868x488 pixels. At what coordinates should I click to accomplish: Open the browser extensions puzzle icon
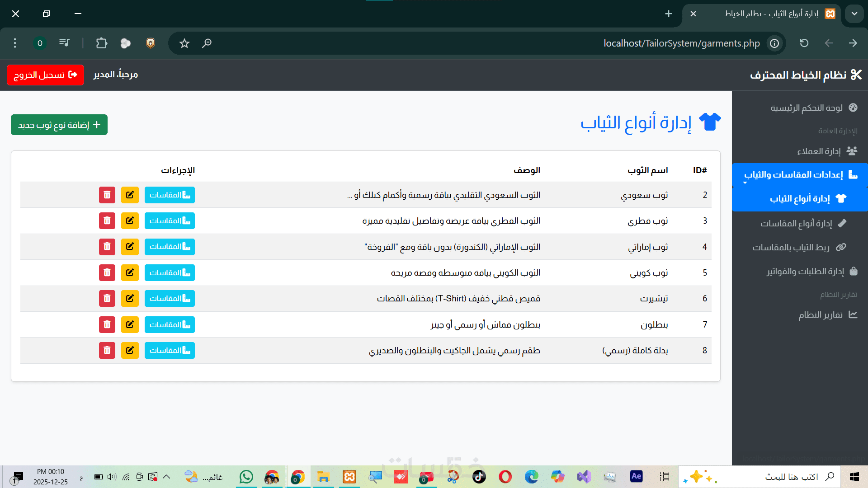[x=102, y=43]
